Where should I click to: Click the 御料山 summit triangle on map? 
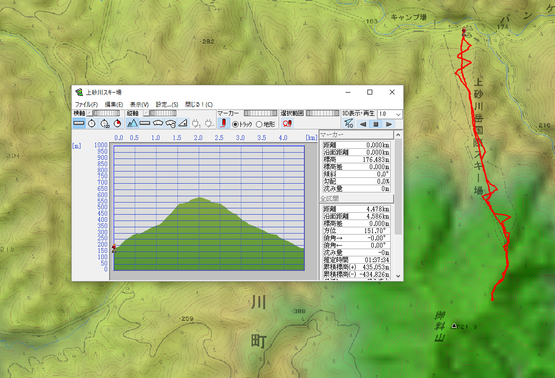pos(454,326)
